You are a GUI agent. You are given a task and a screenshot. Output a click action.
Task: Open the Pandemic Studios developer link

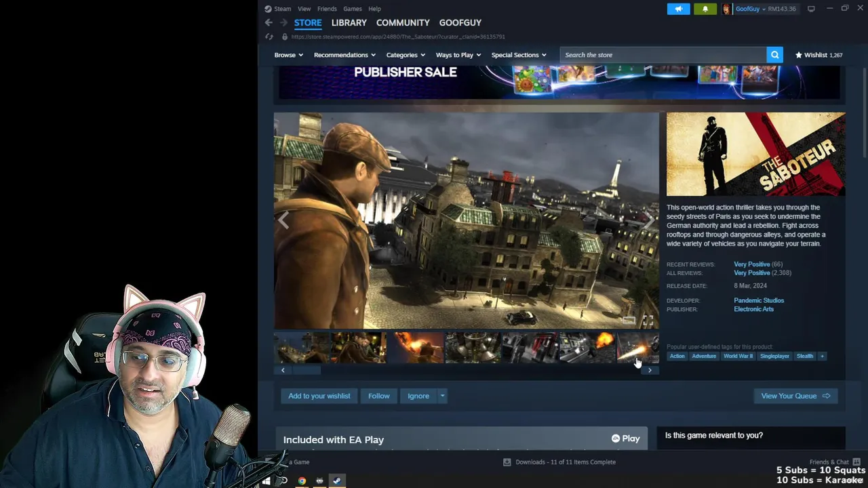coord(759,300)
